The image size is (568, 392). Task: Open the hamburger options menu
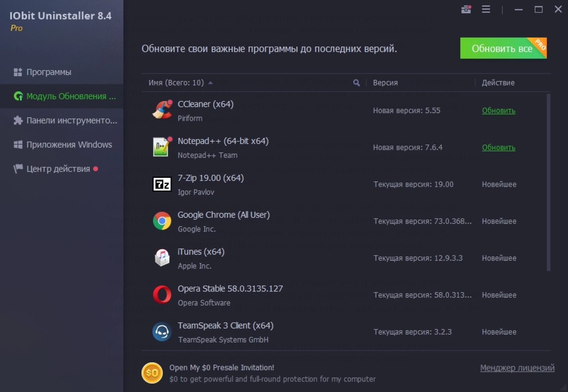(486, 9)
